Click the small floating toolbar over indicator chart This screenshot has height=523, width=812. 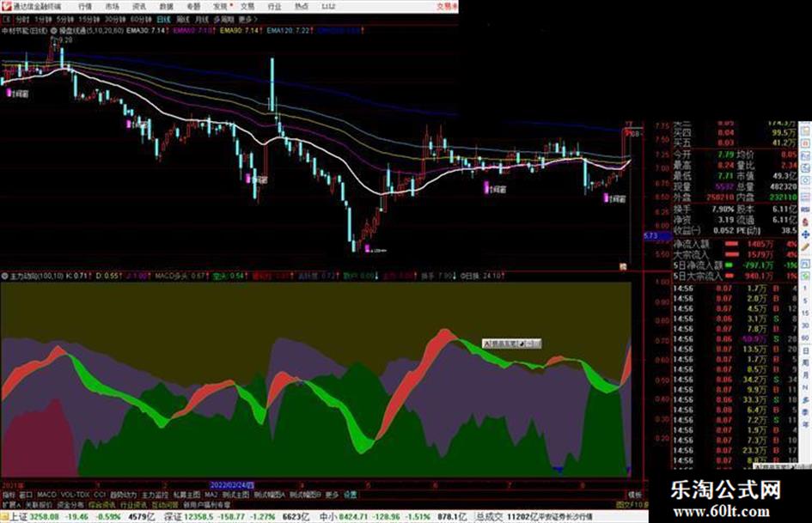pyautogui.click(x=511, y=344)
